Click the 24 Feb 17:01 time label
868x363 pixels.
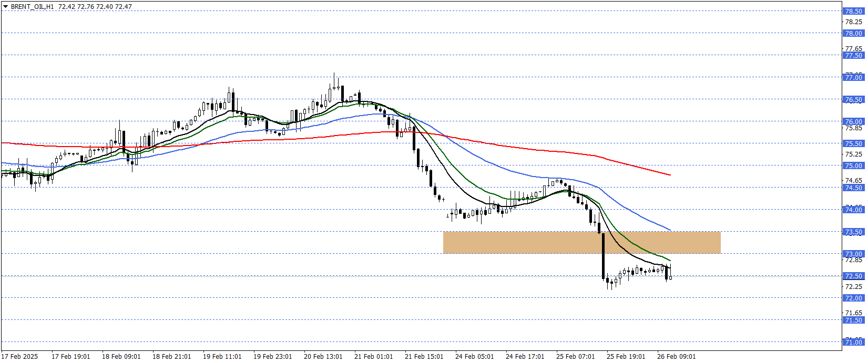pos(525,357)
